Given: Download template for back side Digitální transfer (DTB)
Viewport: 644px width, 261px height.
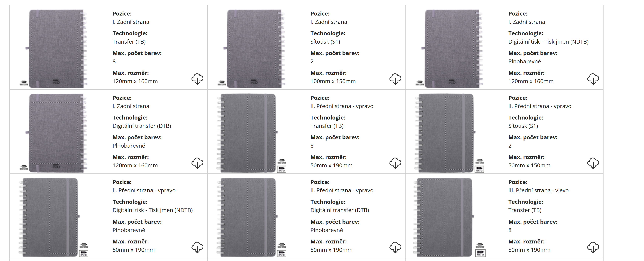Looking at the screenshot, I should pyautogui.click(x=197, y=163).
